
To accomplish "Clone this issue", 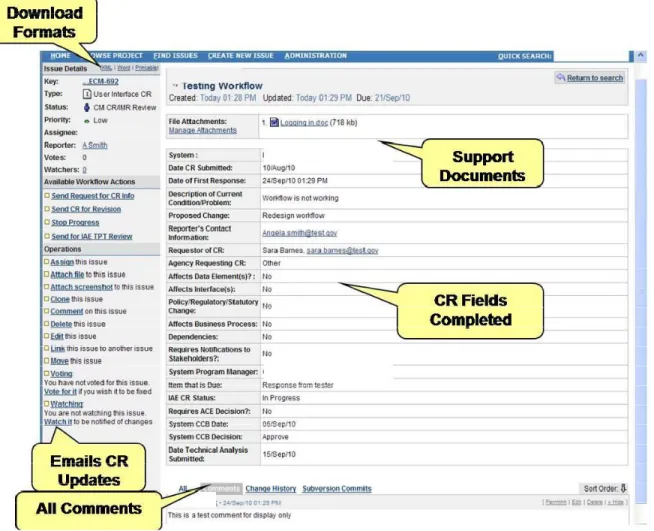I will coord(60,299).
